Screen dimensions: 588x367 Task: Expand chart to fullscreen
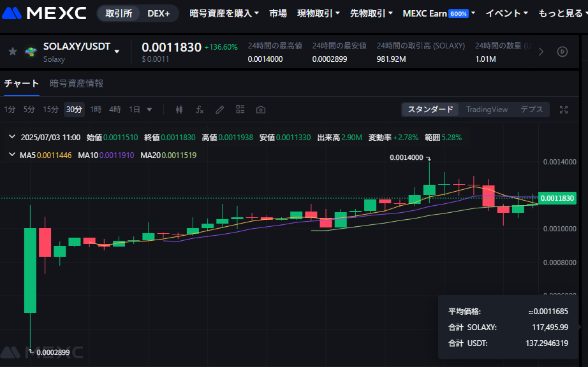563,110
